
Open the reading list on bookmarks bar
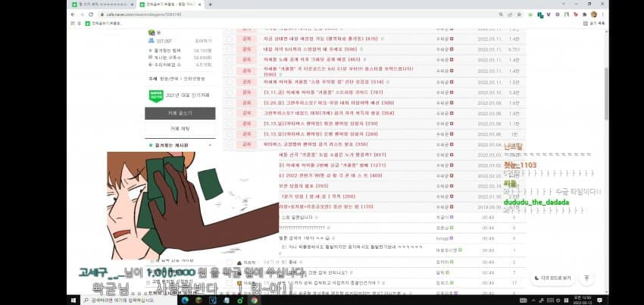click(594, 24)
